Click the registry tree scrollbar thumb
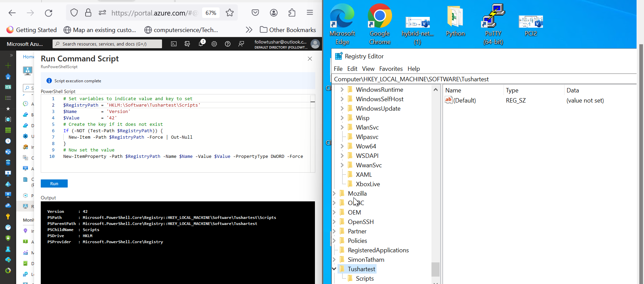Viewport: 644px width, 284px height. coord(435,269)
